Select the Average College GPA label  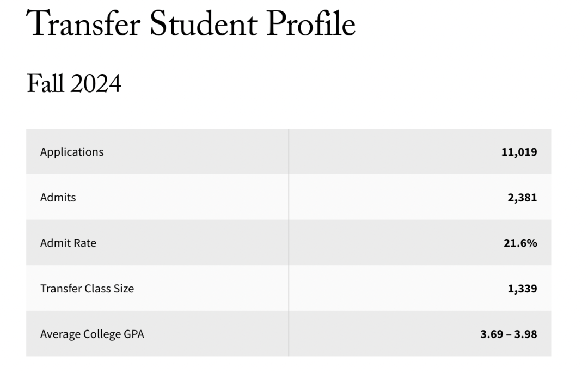pyautogui.click(x=92, y=334)
